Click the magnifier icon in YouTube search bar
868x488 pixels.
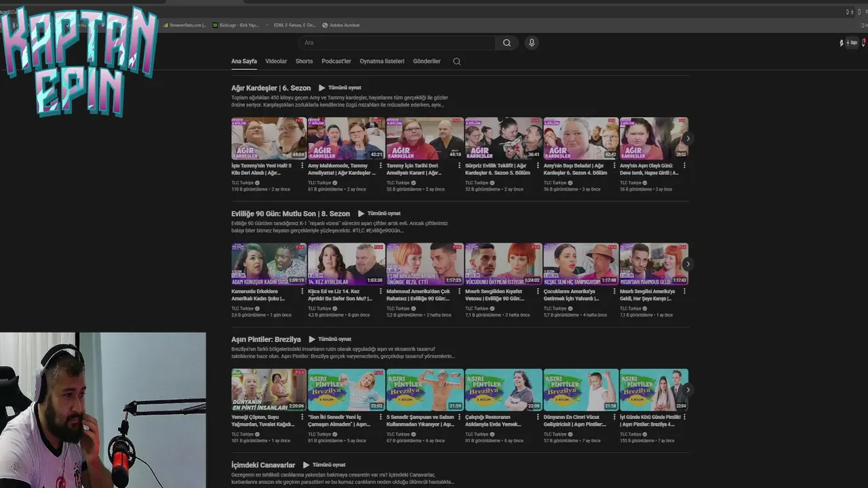507,43
